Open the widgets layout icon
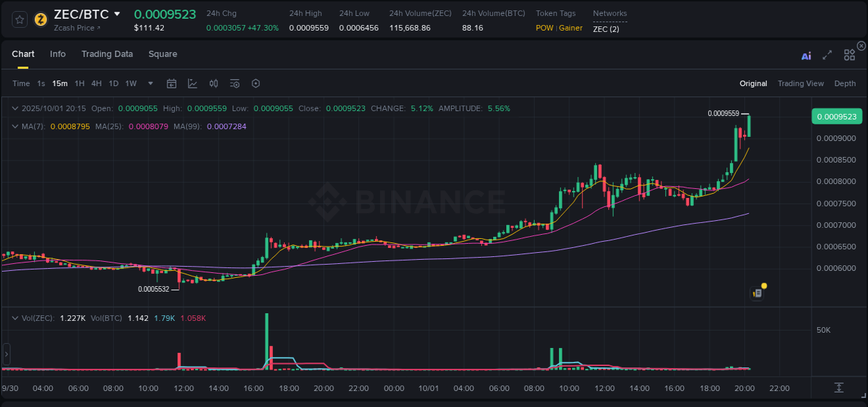Viewport: 868px width, 407px height. (849, 54)
